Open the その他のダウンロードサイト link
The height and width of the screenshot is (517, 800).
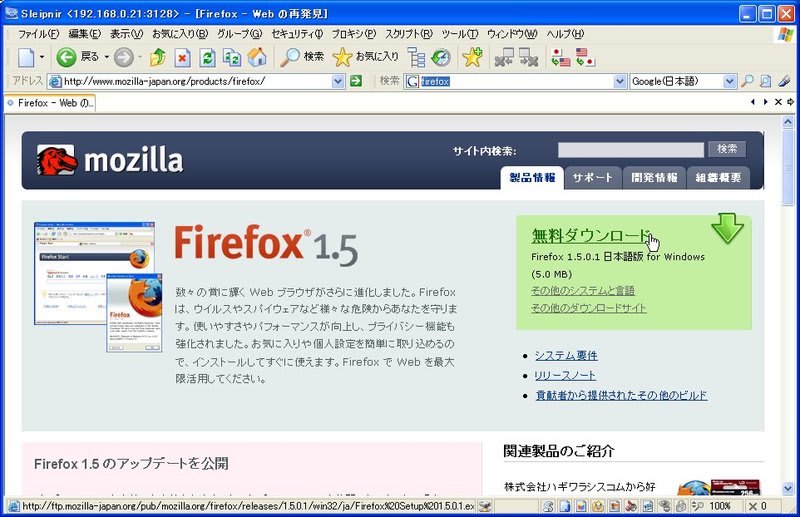(589, 308)
